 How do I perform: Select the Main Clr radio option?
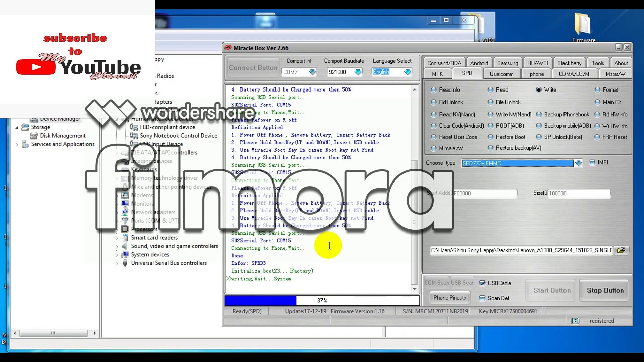tap(597, 102)
